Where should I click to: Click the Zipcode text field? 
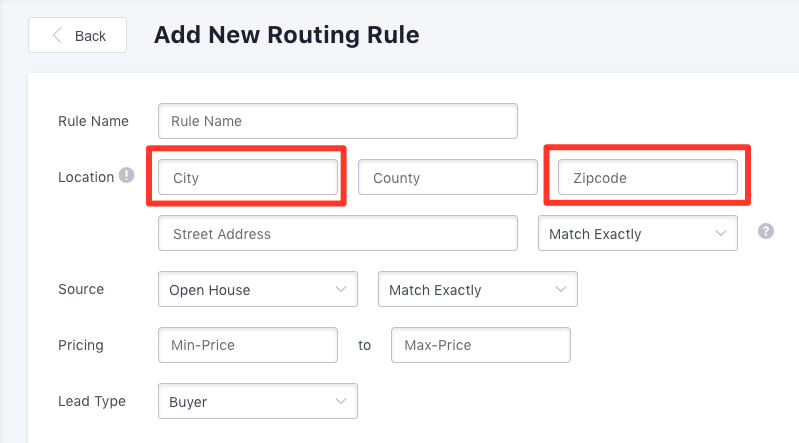point(648,177)
